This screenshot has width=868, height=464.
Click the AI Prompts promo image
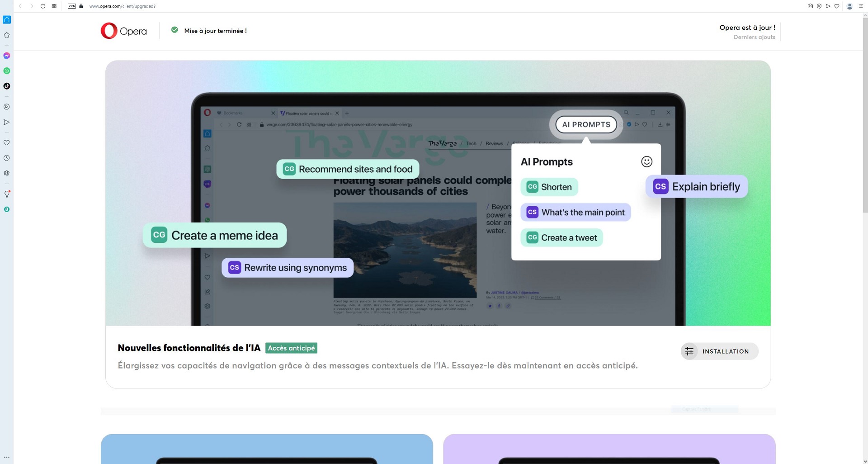point(438,193)
